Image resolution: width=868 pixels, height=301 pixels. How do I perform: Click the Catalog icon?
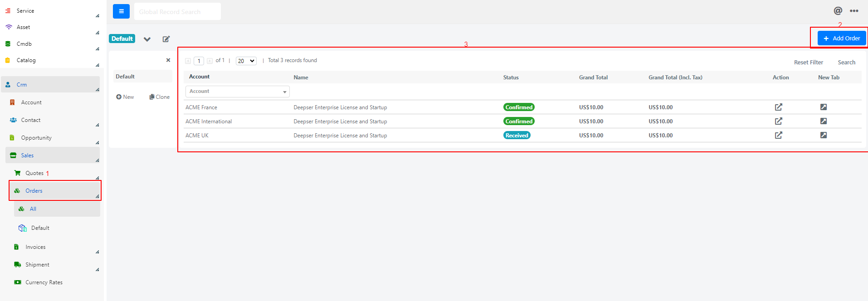[8, 60]
